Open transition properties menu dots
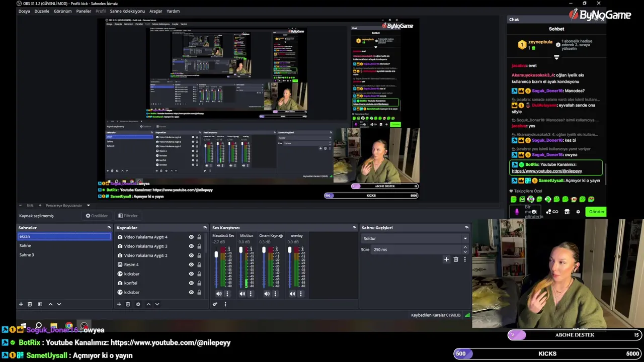 pyautogui.click(x=465, y=259)
